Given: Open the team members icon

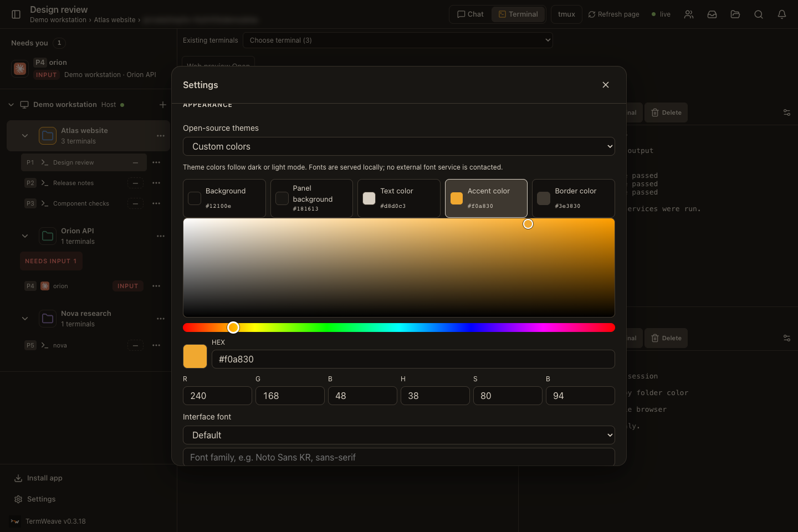Looking at the screenshot, I should pyautogui.click(x=689, y=14).
